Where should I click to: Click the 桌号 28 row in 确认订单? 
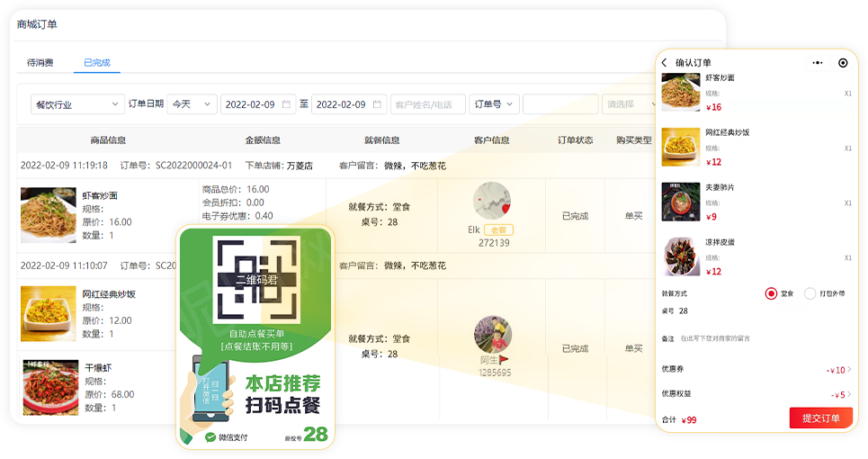(x=675, y=311)
